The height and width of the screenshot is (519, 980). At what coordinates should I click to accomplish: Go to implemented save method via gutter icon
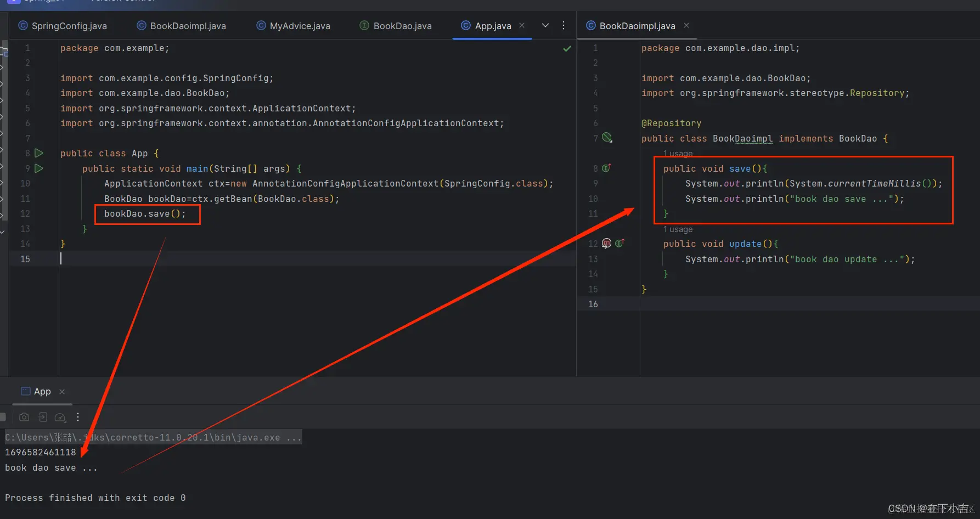click(x=606, y=168)
